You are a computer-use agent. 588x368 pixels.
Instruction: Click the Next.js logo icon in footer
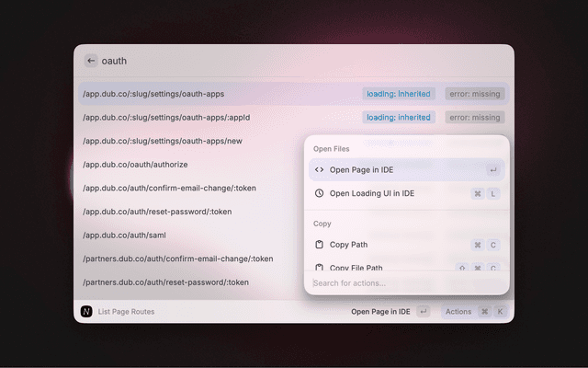[86, 312]
